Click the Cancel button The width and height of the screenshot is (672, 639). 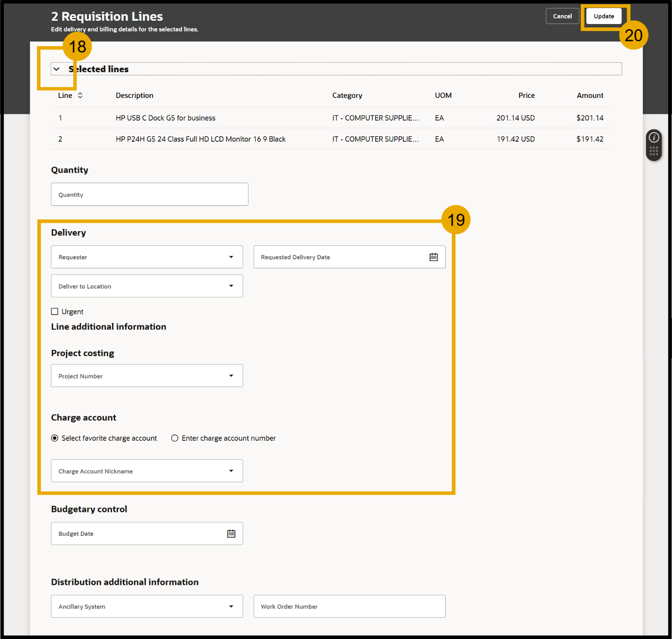pos(562,16)
